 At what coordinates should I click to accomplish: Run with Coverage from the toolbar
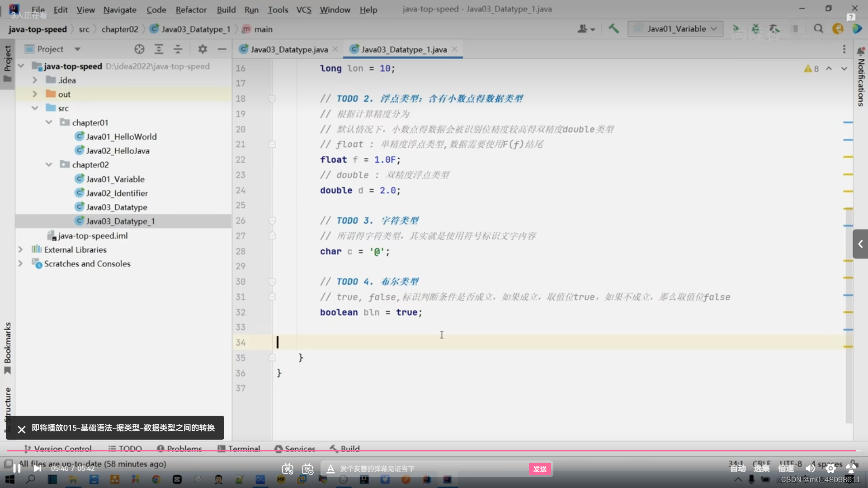click(x=775, y=28)
